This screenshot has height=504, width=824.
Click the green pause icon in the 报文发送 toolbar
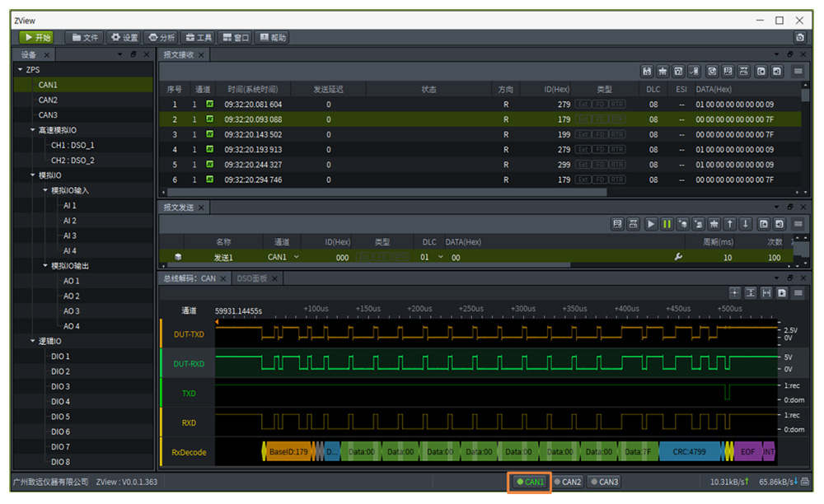click(x=667, y=224)
